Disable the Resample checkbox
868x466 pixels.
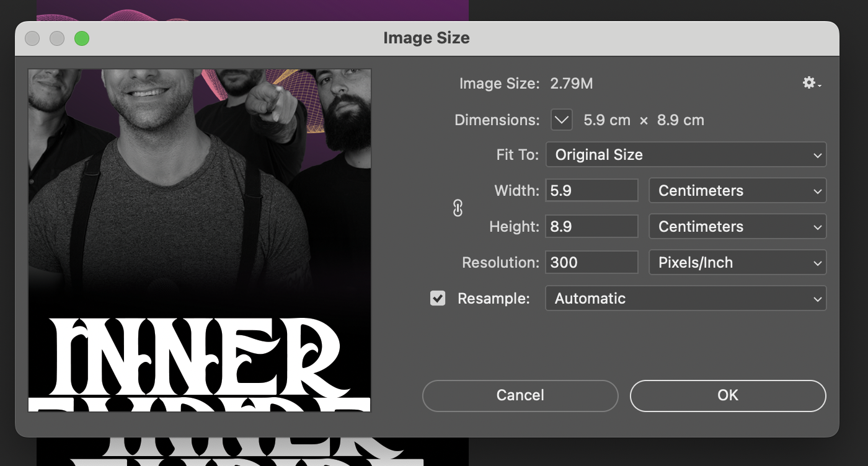[438, 298]
